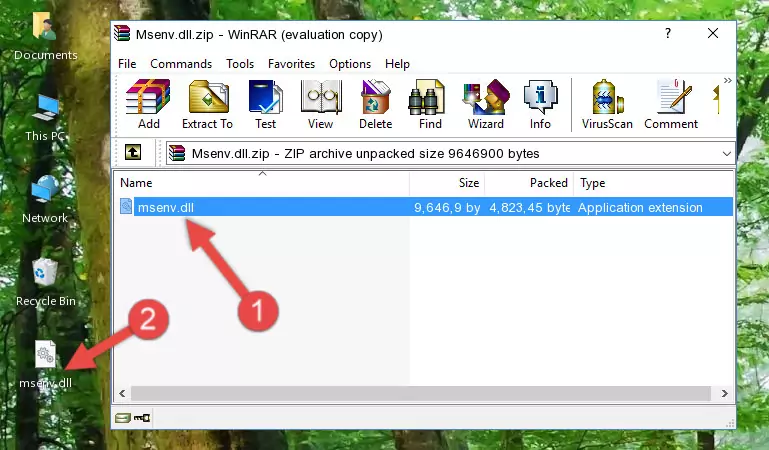Screen dimensions: 769x450
Task: Click the horizontal scrollbar thumb
Action: tap(420, 393)
